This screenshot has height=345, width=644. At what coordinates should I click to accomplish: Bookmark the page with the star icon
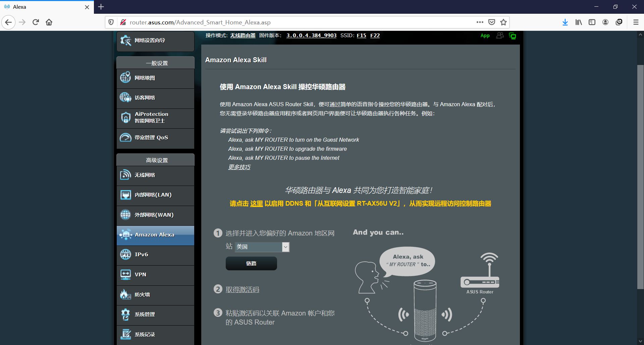[x=503, y=22]
